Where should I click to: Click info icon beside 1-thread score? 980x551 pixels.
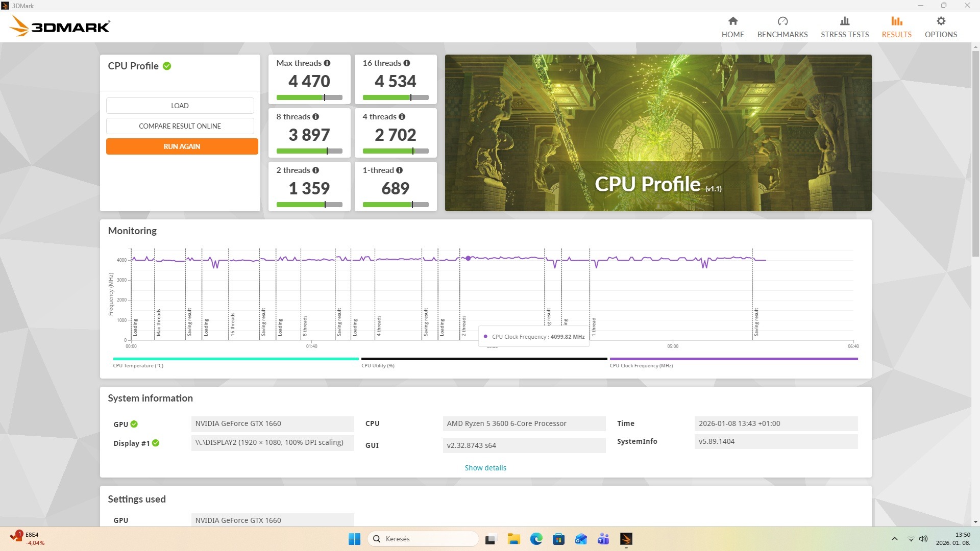[399, 170]
